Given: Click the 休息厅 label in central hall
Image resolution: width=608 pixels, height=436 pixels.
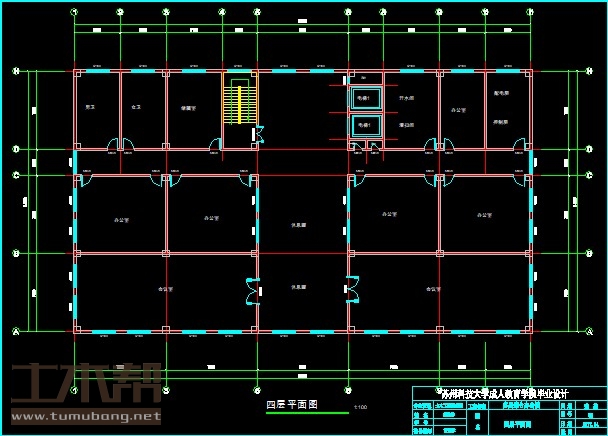Looking at the screenshot, I should pyautogui.click(x=298, y=225).
